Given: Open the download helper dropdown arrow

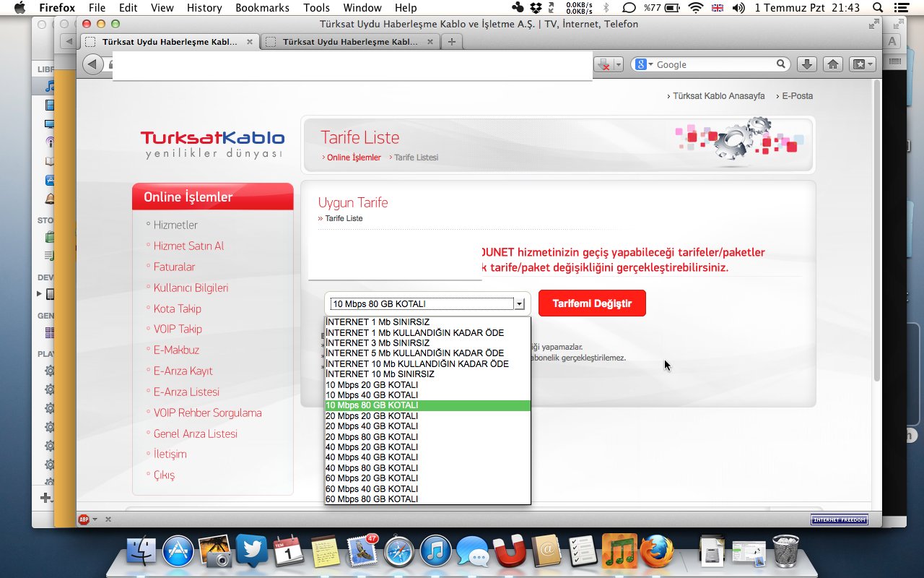Looking at the screenshot, I should pos(619,64).
